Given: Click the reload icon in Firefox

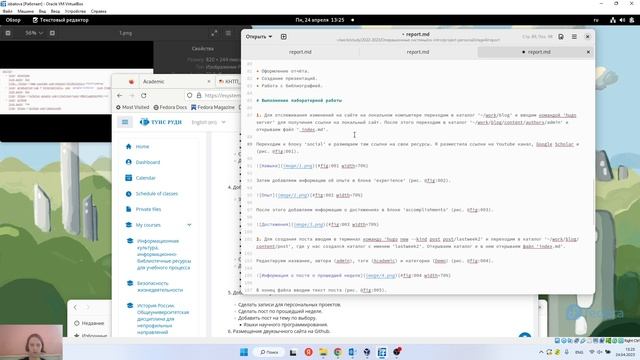Looking at the screenshot, I should pyautogui.click(x=144, y=96).
